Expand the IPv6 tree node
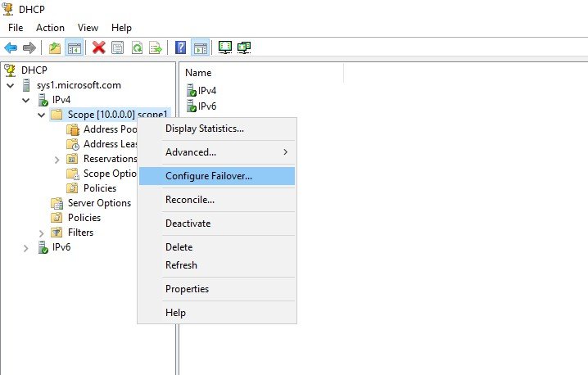This screenshot has width=588, height=375. [25, 248]
